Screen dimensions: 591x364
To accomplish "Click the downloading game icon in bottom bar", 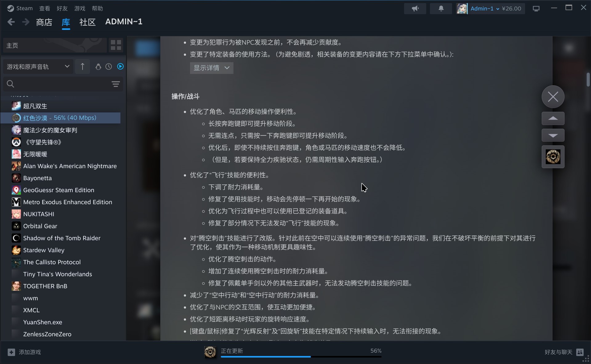I will (210, 352).
